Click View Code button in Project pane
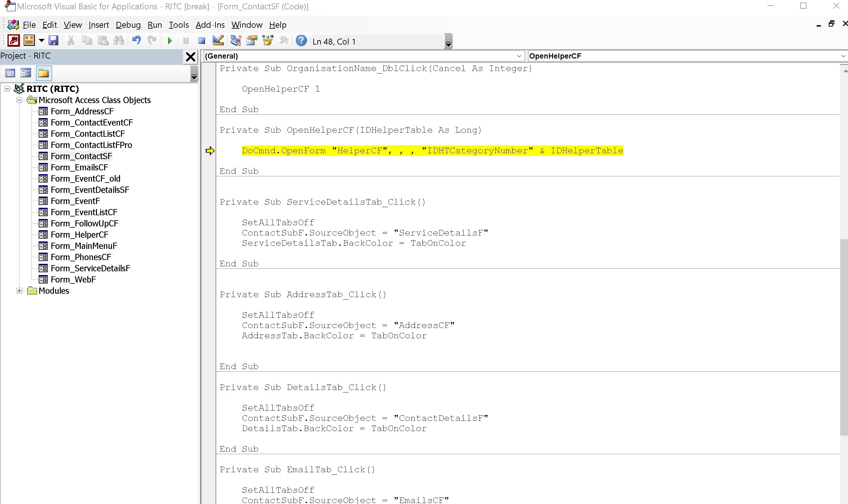Screen dimensions: 848x504 pos(10,74)
